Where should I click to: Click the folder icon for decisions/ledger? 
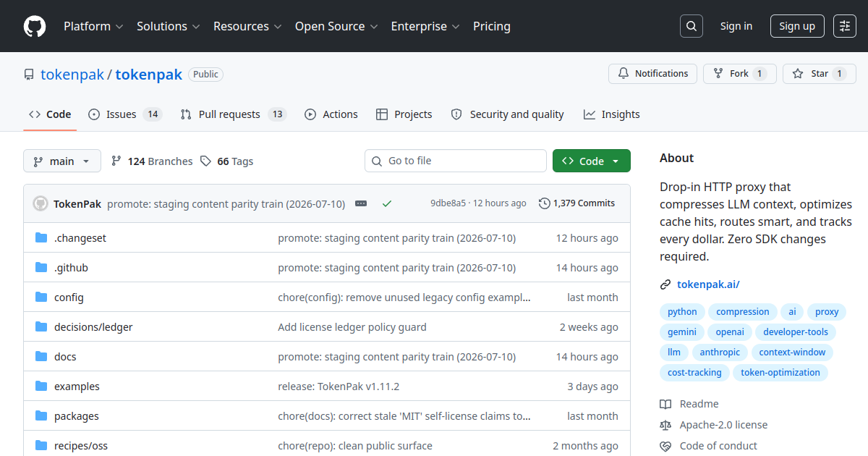click(x=41, y=327)
